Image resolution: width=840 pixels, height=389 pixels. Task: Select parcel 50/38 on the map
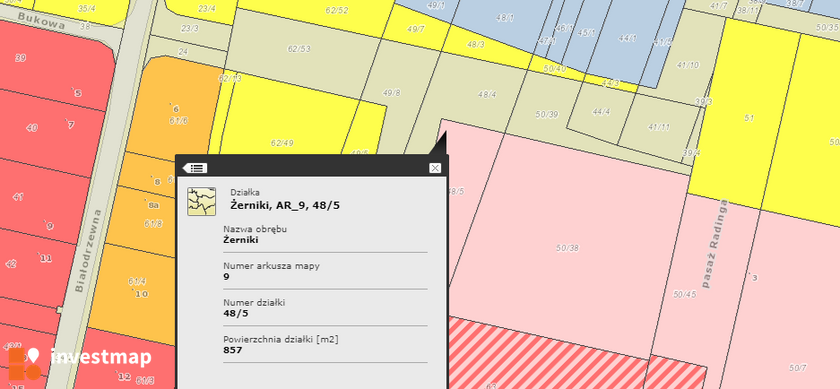click(x=567, y=248)
